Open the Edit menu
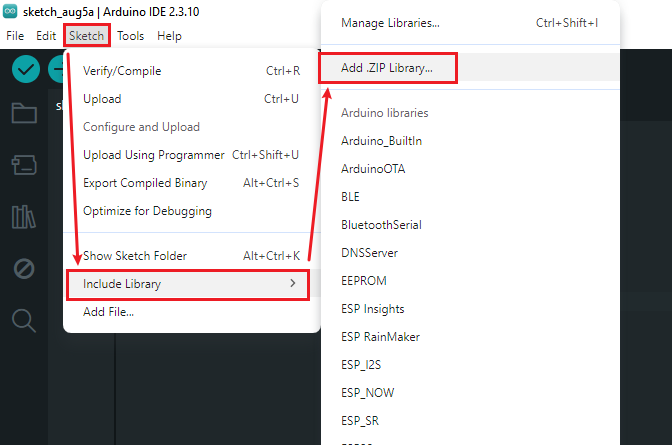672x445 pixels. (x=46, y=36)
